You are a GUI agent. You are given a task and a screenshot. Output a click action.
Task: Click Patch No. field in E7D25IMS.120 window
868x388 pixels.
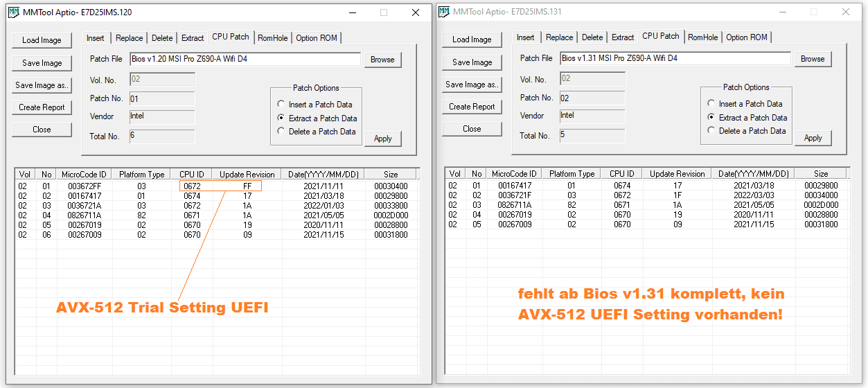point(162,99)
